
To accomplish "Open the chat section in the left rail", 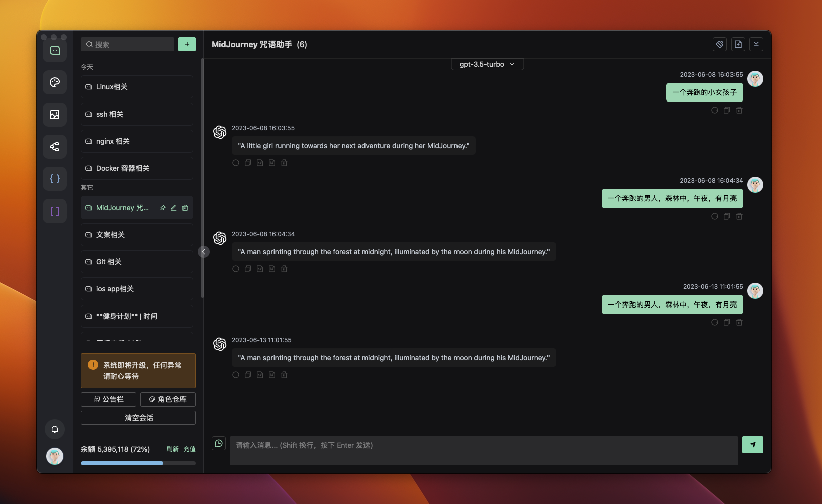I will point(55,50).
